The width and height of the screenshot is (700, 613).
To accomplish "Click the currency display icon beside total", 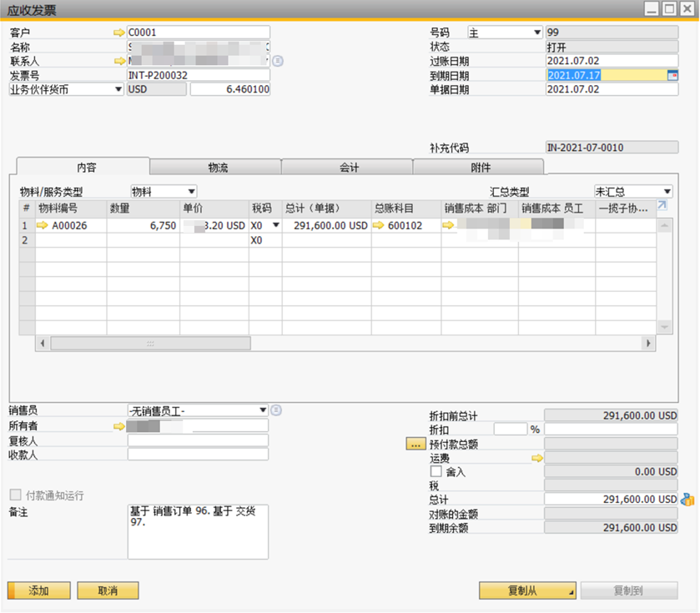I will click(687, 500).
